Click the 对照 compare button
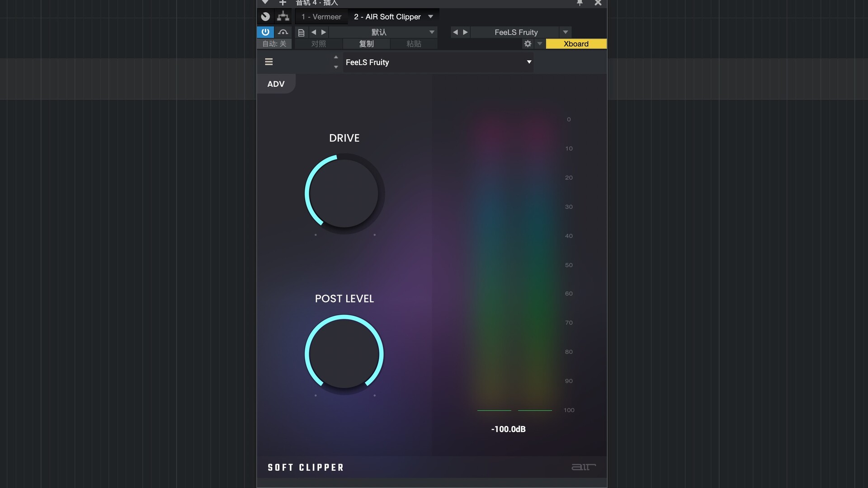This screenshot has height=488, width=868. click(x=318, y=44)
